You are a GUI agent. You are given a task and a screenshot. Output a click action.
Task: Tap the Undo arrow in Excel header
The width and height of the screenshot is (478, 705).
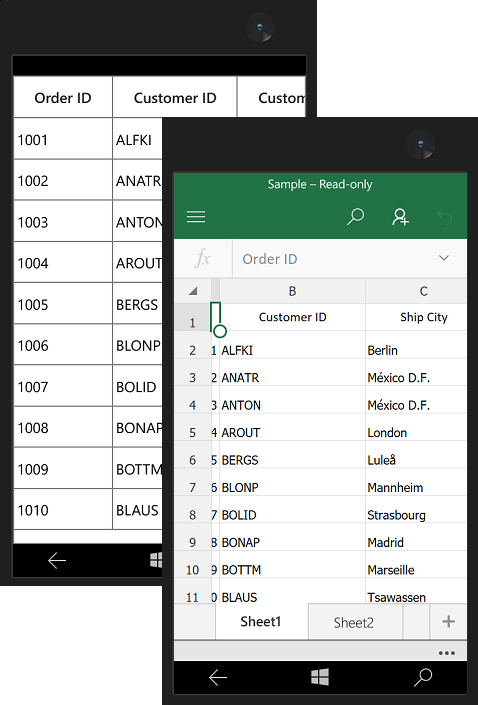pos(444,217)
